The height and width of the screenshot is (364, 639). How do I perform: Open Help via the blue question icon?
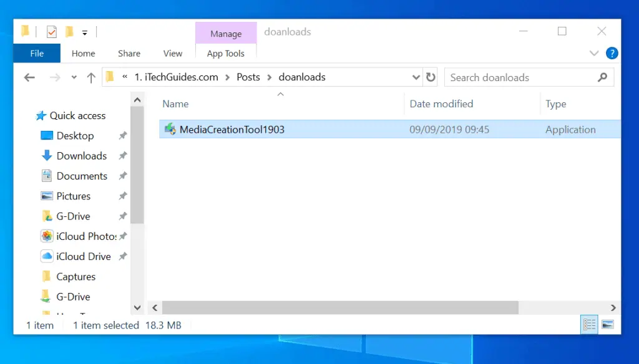click(x=612, y=54)
